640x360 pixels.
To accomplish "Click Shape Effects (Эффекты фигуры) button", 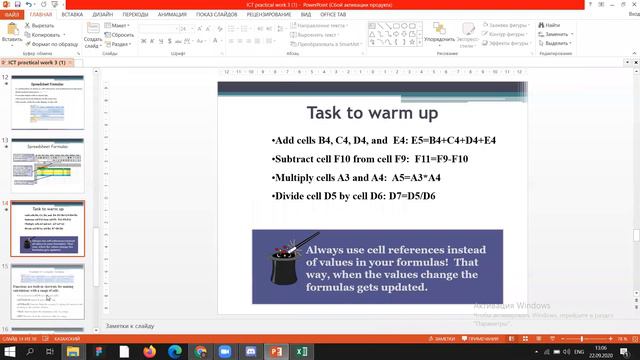I will coord(506,43).
